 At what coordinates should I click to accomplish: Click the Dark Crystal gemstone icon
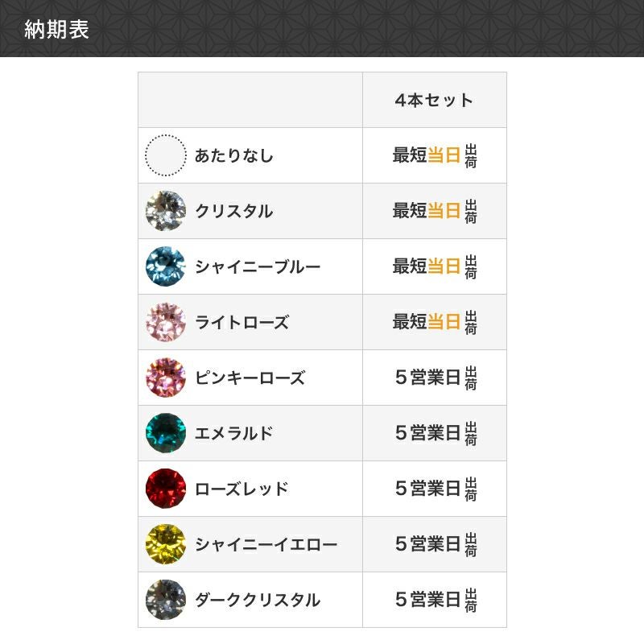pos(165,600)
